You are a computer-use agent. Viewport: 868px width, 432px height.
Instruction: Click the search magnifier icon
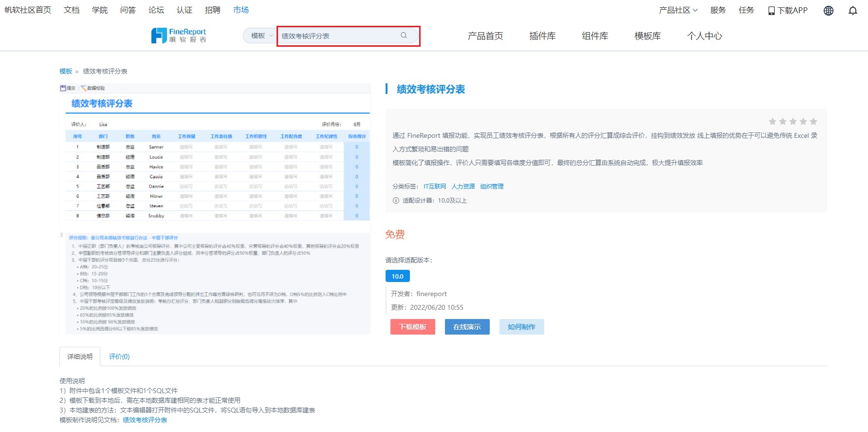[404, 35]
